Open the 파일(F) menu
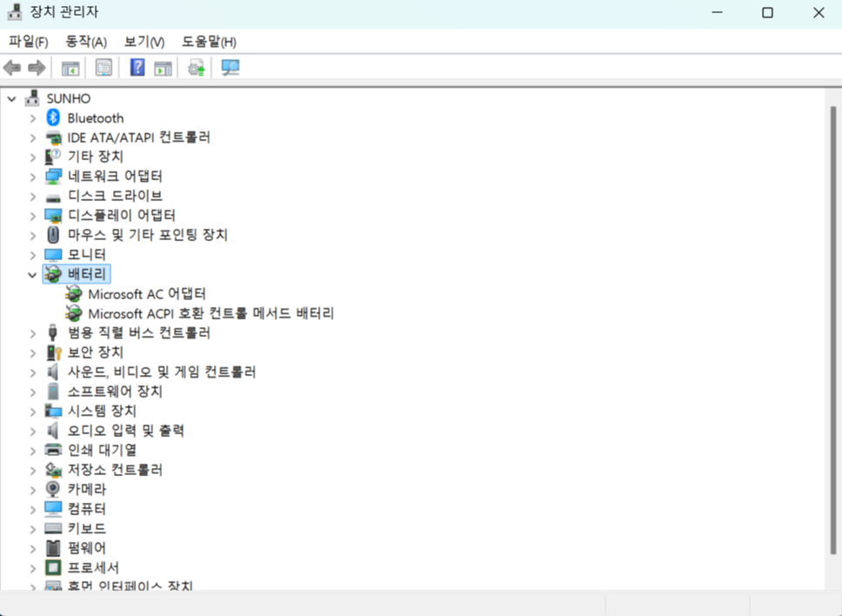842x616 pixels. (x=29, y=42)
